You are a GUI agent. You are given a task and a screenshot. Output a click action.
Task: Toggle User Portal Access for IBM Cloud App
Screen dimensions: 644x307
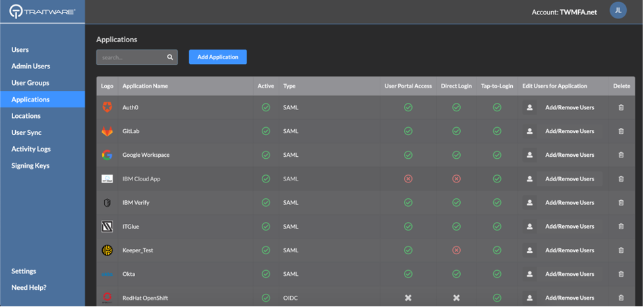click(408, 179)
